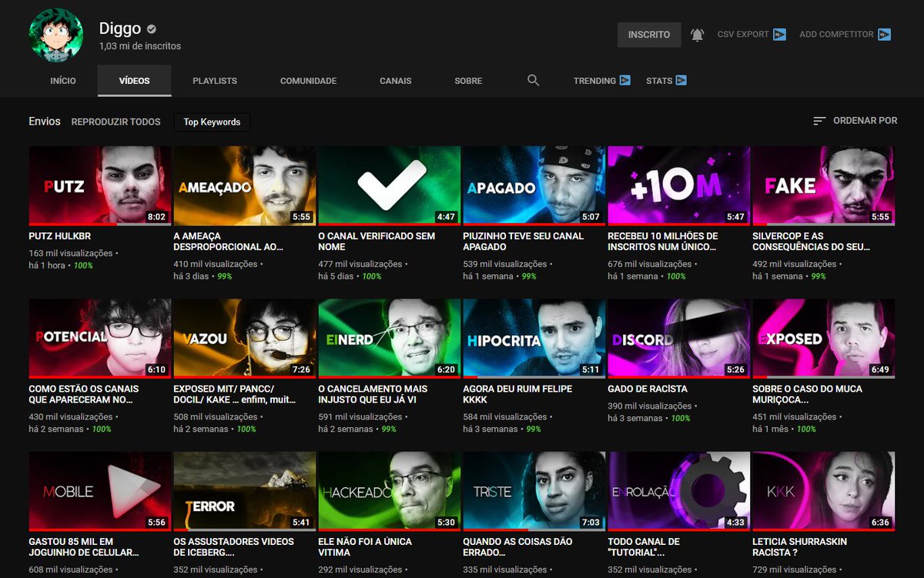924x578 pixels.
Task: Switch to the SOBRE tab
Action: (x=468, y=81)
